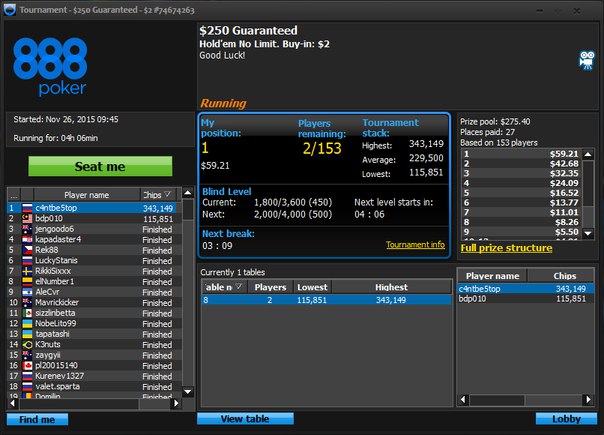
Task: Click the Ukrainian flag beside NobeLito99
Action: tap(27, 324)
